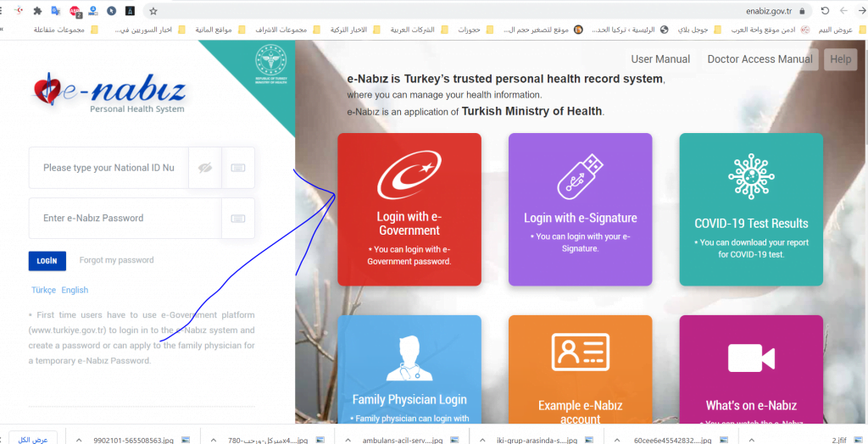Screen dimensions: 868x444
Task: Open bookmark folder 'الشركات العربية'
Action: pos(419,30)
